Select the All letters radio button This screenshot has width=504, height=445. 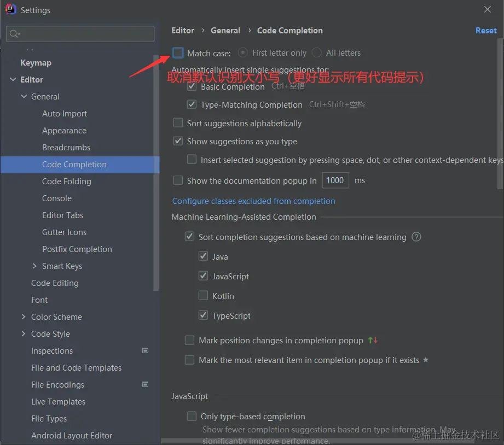coord(317,52)
